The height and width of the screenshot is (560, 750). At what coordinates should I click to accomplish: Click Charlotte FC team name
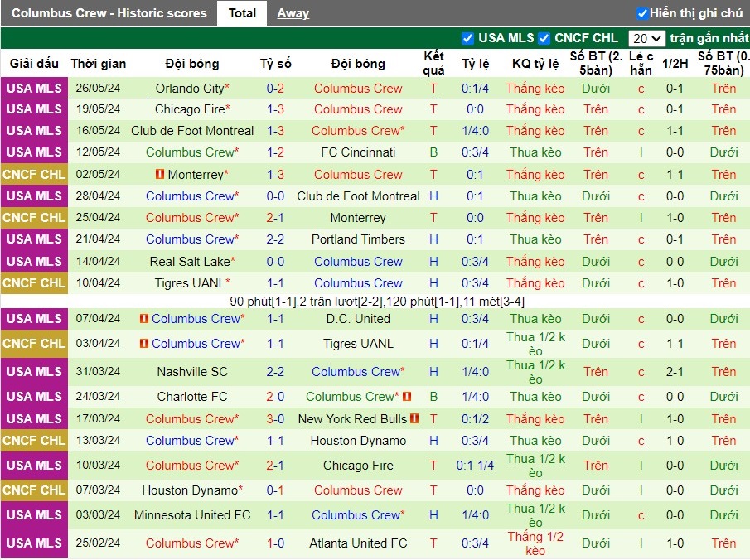point(192,397)
